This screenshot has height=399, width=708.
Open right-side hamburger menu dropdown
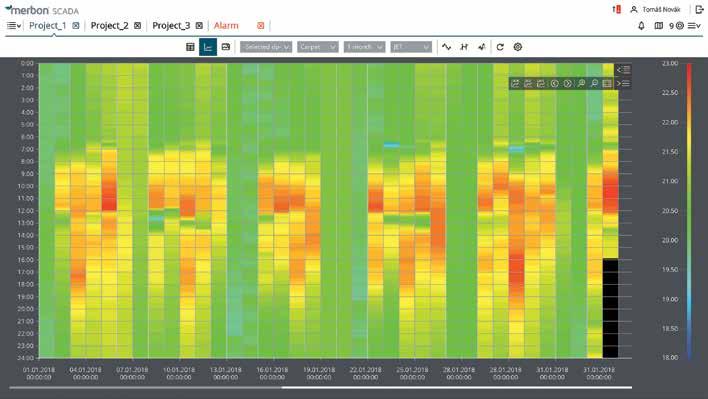tap(694, 26)
